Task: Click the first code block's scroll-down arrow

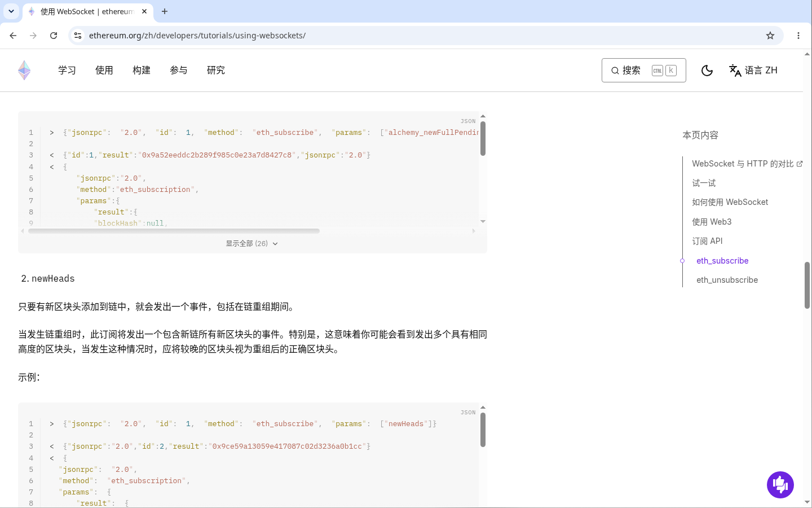Action: (483, 222)
